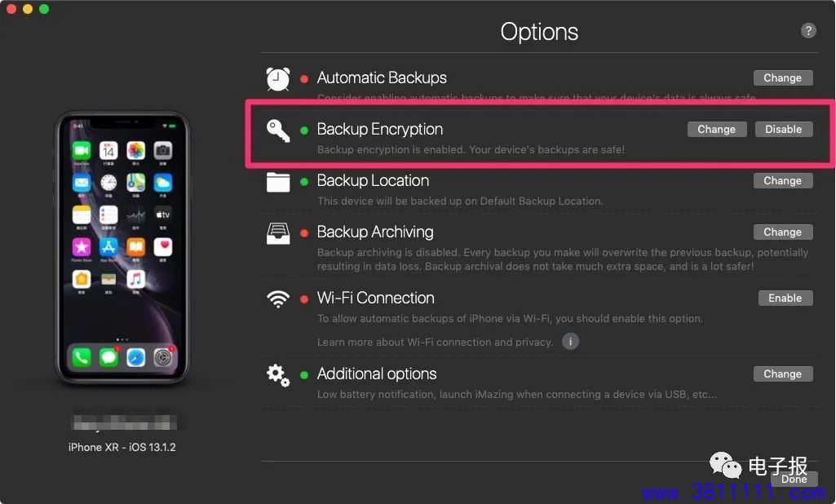This screenshot has height=504, width=836.
Task: Click the gears icon for Additional options
Action: coord(278,375)
